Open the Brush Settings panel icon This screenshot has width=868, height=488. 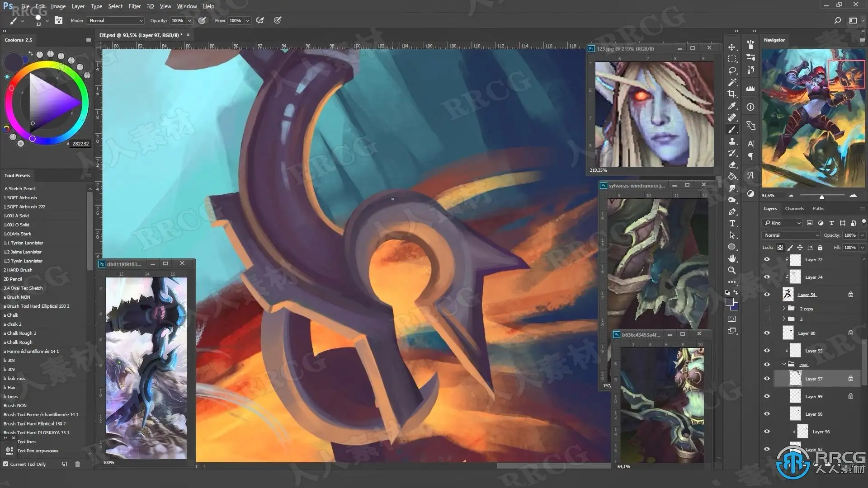750,57
